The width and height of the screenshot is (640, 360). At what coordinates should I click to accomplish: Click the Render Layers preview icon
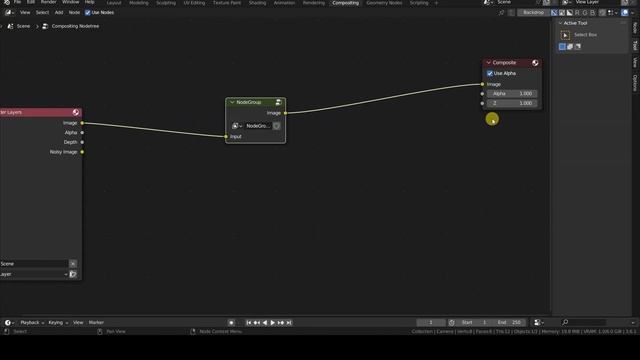(76, 112)
